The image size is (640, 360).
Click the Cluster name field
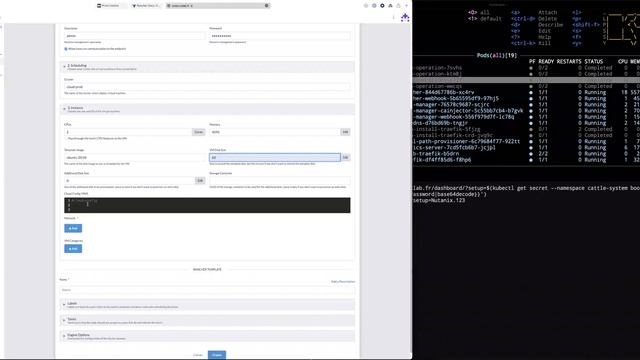[x=207, y=87]
